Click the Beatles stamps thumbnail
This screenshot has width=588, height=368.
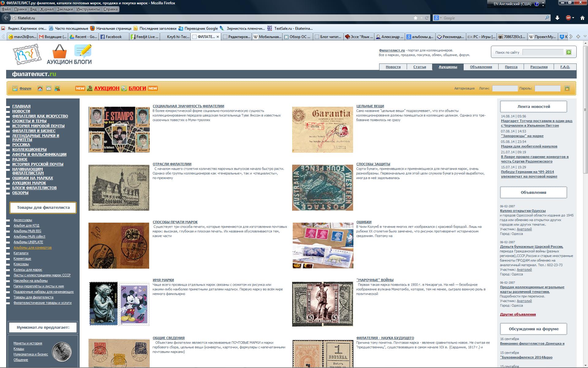[119, 129]
